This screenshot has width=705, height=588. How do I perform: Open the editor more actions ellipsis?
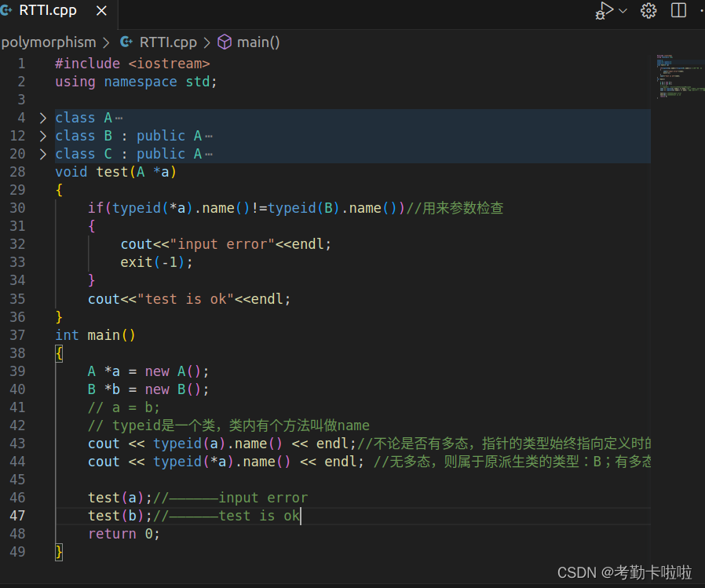[x=701, y=10]
